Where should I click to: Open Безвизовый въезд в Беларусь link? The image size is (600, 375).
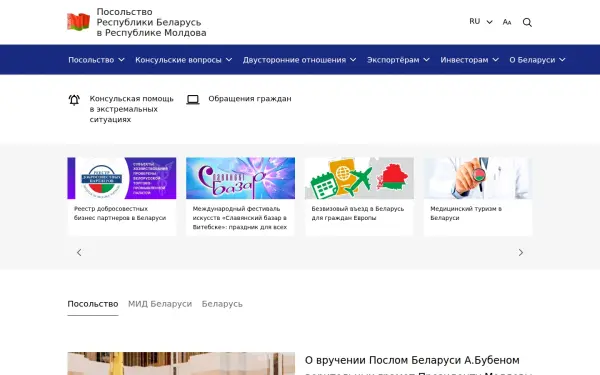pos(357,214)
